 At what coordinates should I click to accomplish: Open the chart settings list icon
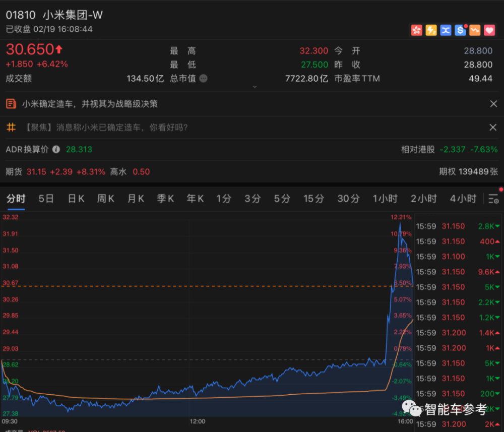493,199
